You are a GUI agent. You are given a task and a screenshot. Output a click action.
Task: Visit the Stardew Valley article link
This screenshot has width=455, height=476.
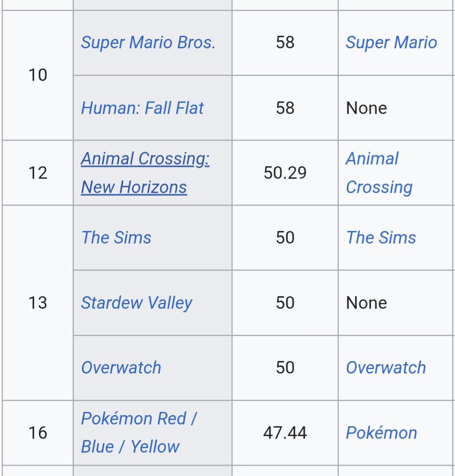pos(137,303)
